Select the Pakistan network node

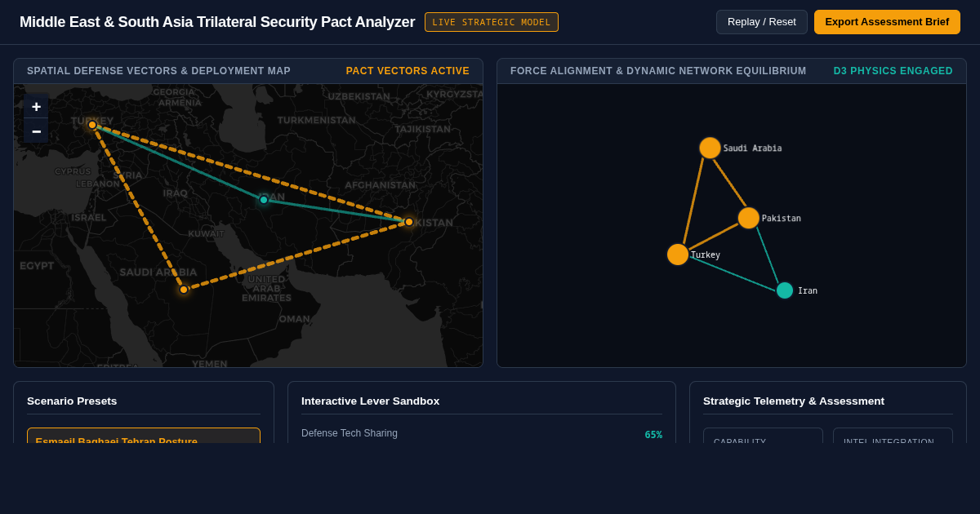[x=749, y=218]
